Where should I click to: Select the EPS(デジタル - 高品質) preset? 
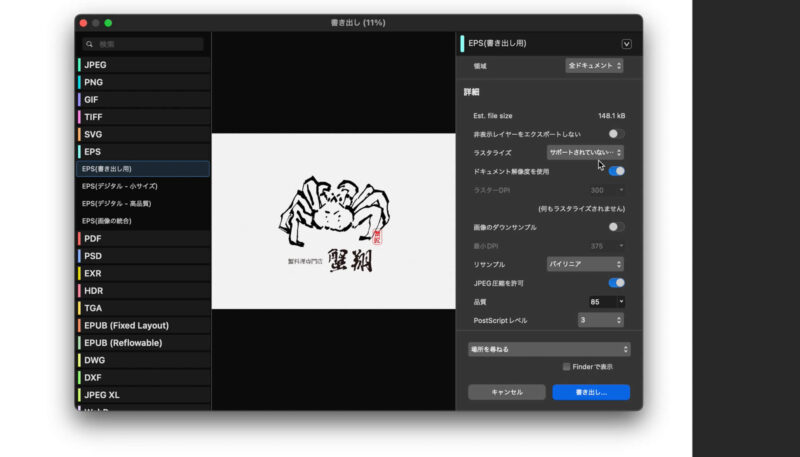(x=143, y=204)
